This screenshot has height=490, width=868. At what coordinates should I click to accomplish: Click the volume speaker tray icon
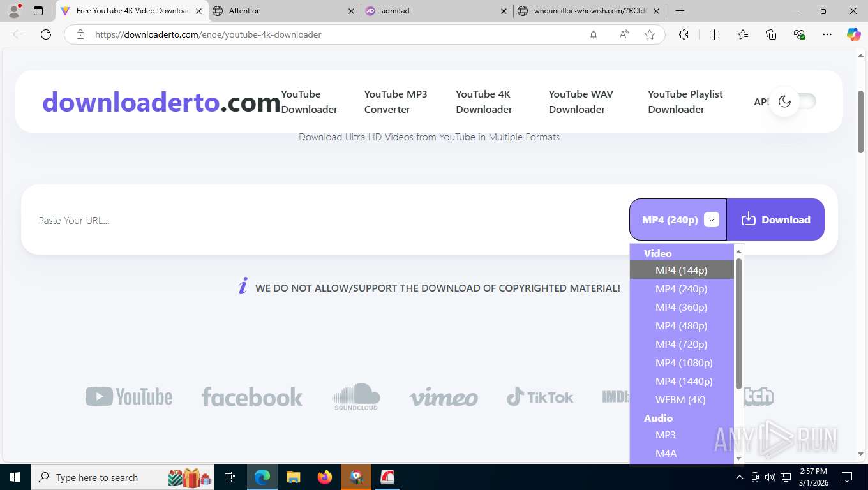tap(770, 477)
